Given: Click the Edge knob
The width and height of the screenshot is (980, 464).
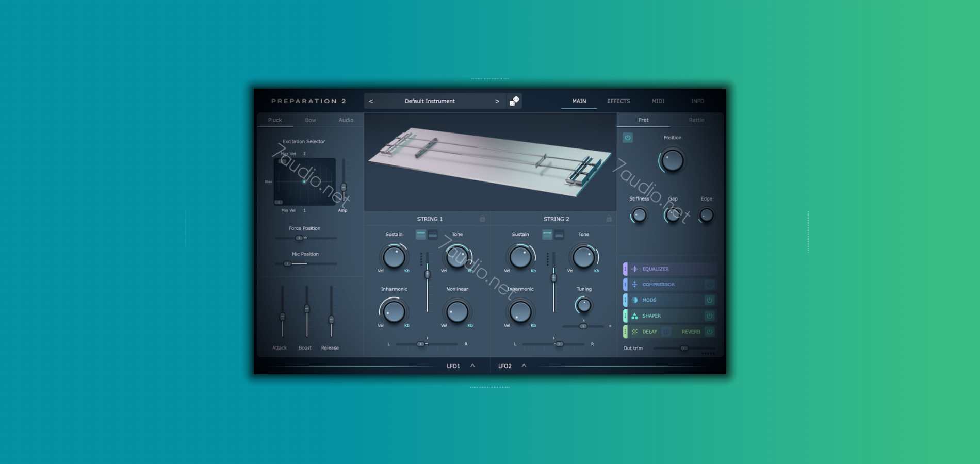Looking at the screenshot, I should point(706,215).
